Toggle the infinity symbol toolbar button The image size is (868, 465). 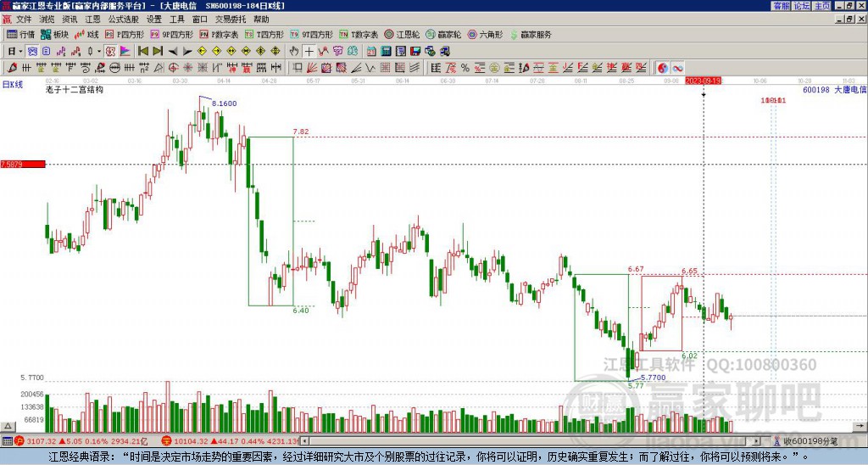pos(677,68)
